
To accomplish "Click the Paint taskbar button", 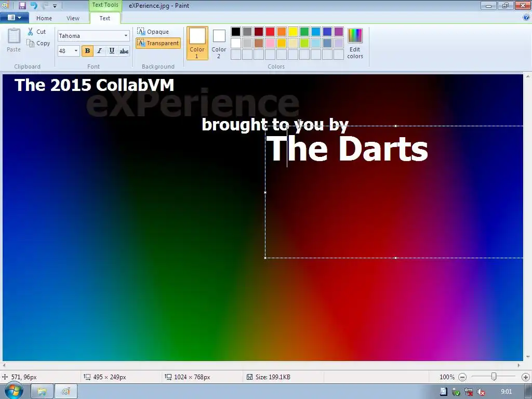I will coord(66,392).
